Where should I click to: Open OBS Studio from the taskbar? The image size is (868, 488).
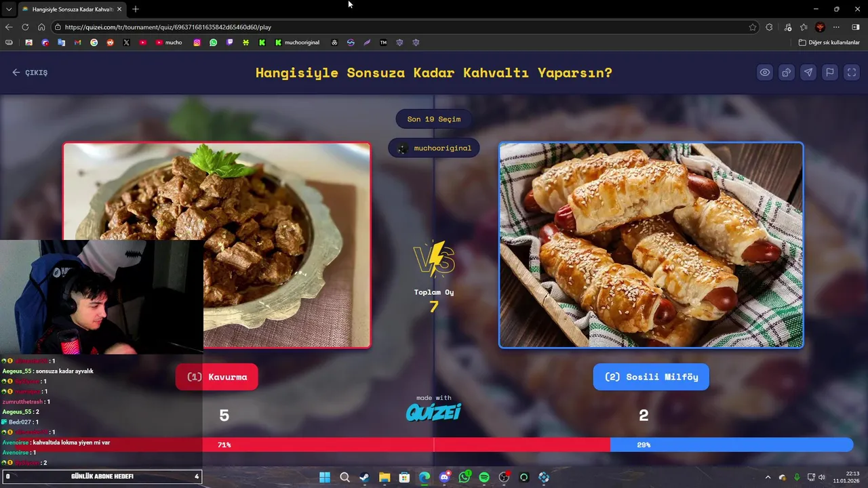(504, 477)
